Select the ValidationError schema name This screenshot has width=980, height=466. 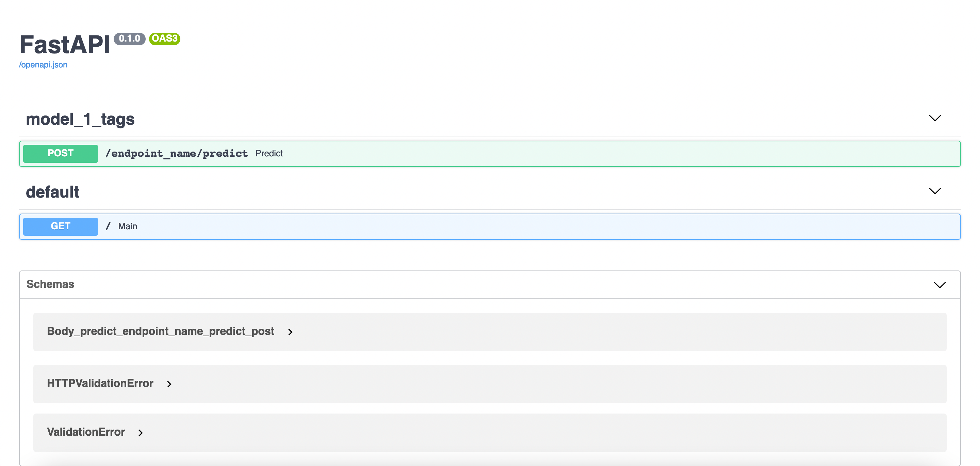pyautogui.click(x=86, y=432)
